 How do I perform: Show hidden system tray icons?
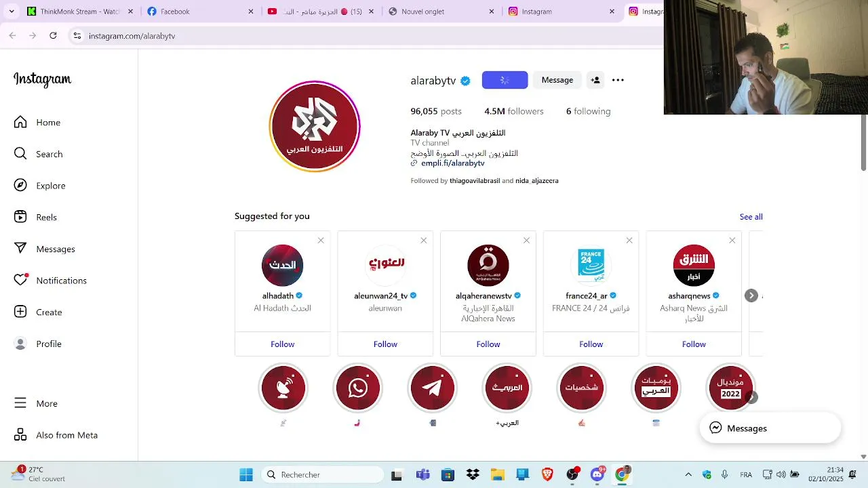pyautogui.click(x=688, y=474)
